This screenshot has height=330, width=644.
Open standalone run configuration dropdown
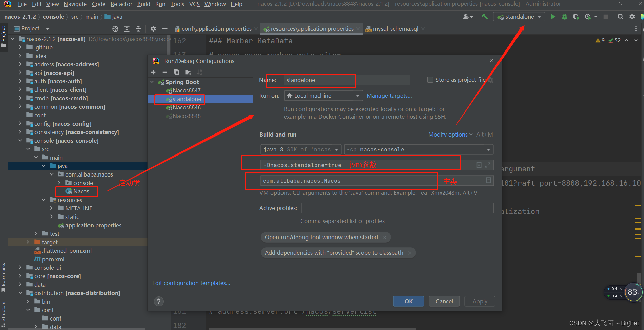tap(519, 17)
